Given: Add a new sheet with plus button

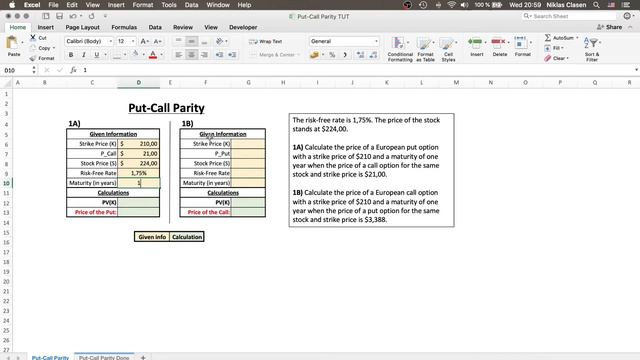Looking at the screenshot, I should pos(143,357).
